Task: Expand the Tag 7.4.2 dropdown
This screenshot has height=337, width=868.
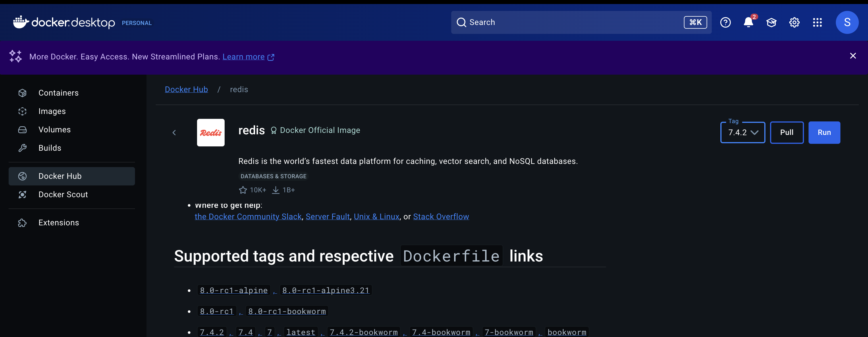Action: click(x=743, y=133)
